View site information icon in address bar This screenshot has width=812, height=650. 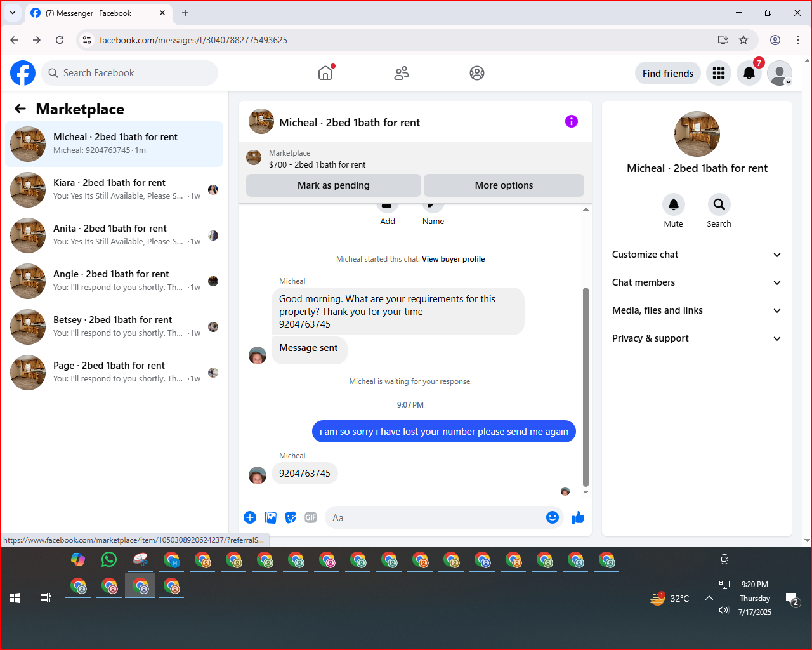[87, 40]
